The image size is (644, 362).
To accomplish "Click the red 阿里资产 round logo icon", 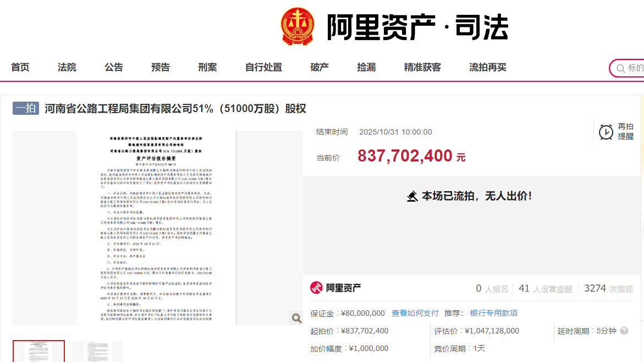I will (x=316, y=288).
